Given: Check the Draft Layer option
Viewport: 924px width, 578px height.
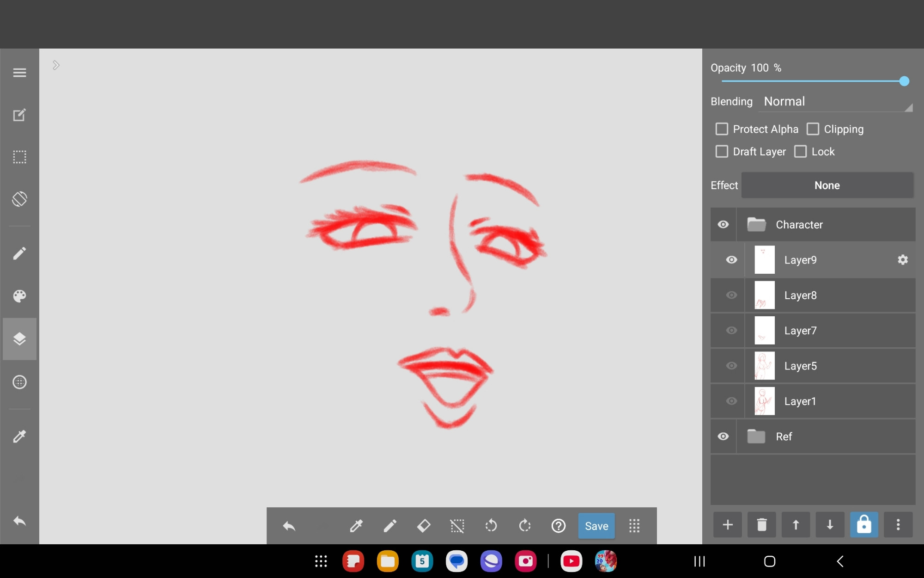Looking at the screenshot, I should point(722,152).
